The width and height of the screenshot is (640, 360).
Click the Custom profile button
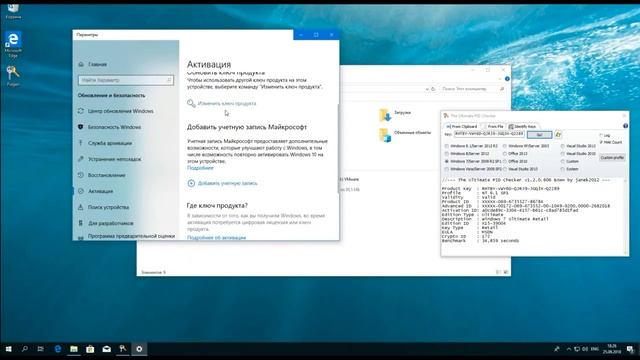pos(612,158)
